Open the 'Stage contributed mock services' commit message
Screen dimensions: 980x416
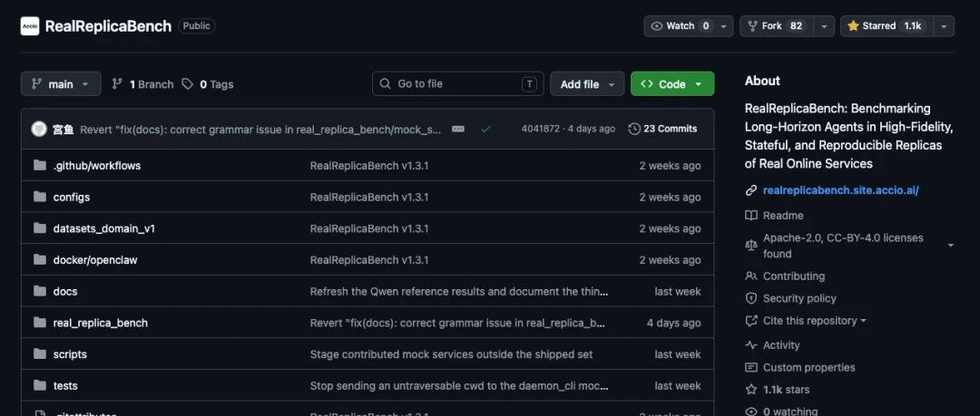tap(451, 354)
